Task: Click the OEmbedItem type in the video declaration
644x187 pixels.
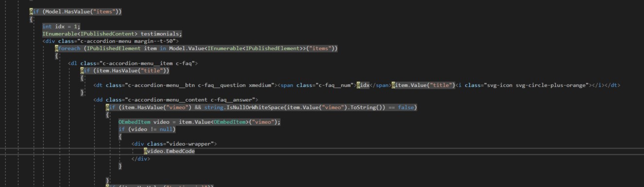Action: click(134, 122)
